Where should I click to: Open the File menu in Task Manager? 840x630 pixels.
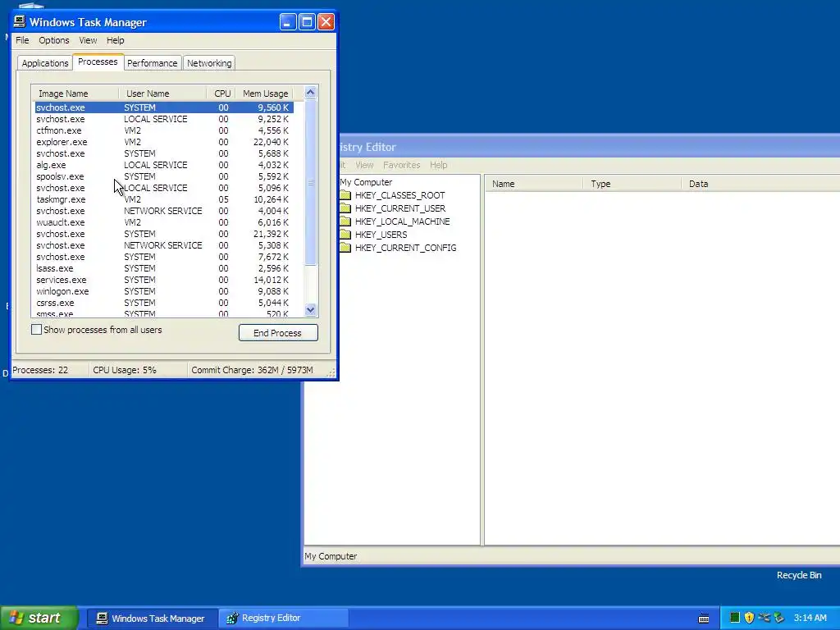point(22,40)
